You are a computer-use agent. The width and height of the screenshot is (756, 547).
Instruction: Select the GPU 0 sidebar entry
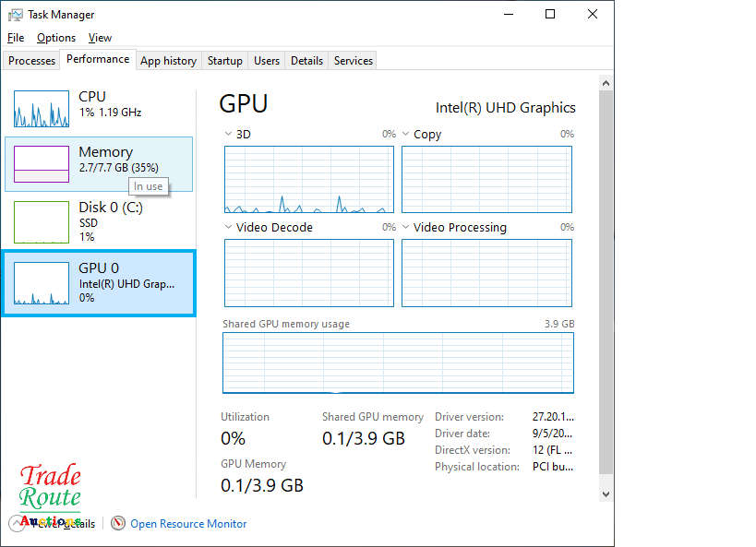99,282
